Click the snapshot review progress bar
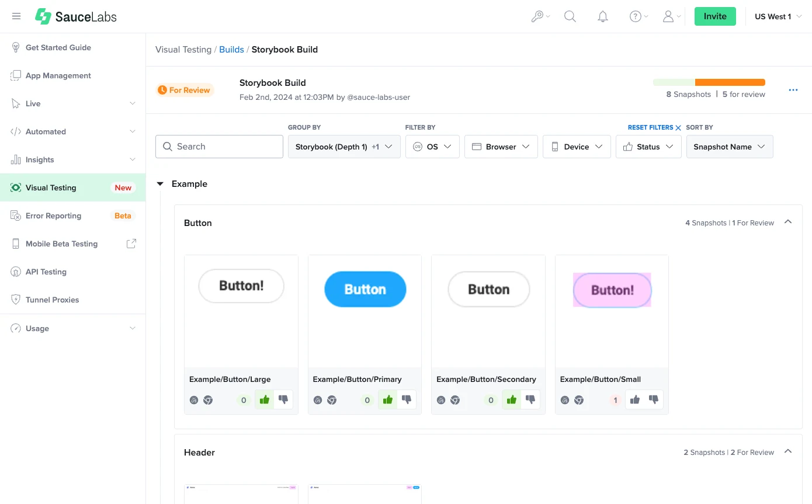 (709, 82)
